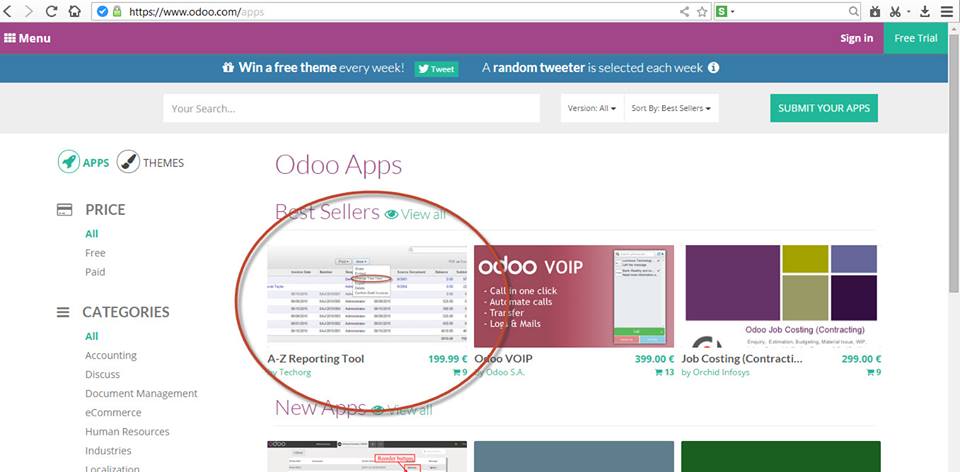Open the dropdown arrow next to scissors
The image size is (960, 472).
point(909,12)
